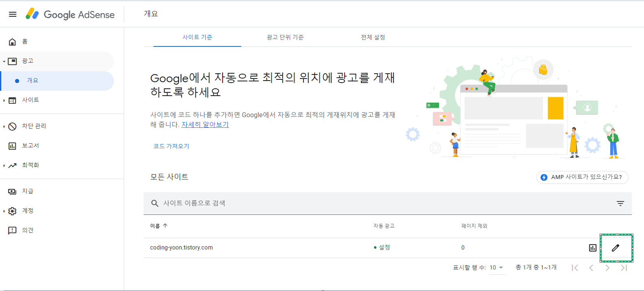Click the 광고 ads icon in sidebar

pos(13,61)
